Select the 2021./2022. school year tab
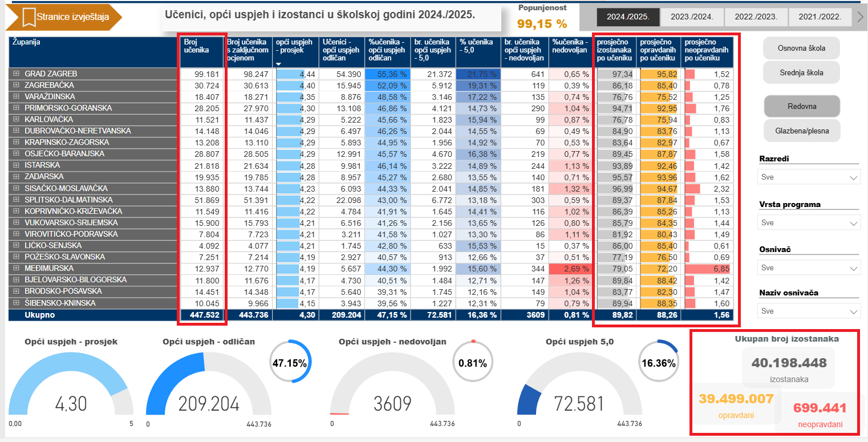The height and width of the screenshot is (442, 868). coord(820,17)
